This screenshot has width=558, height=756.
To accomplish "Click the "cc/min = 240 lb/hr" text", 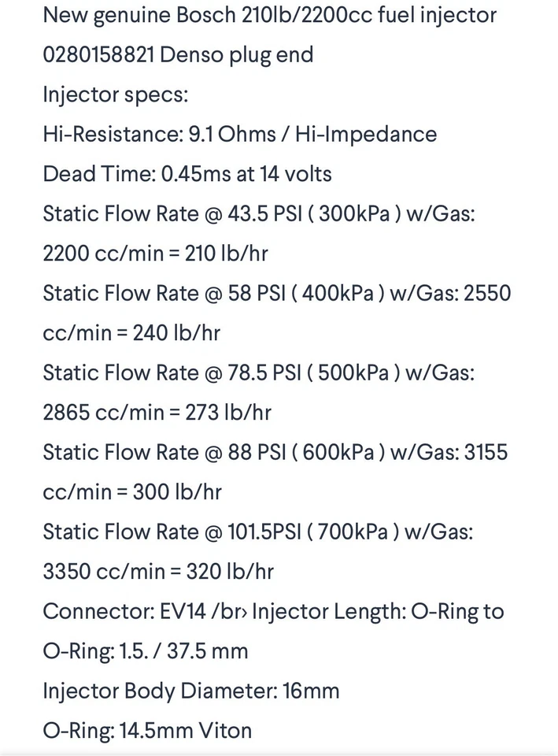I will (x=131, y=333).
